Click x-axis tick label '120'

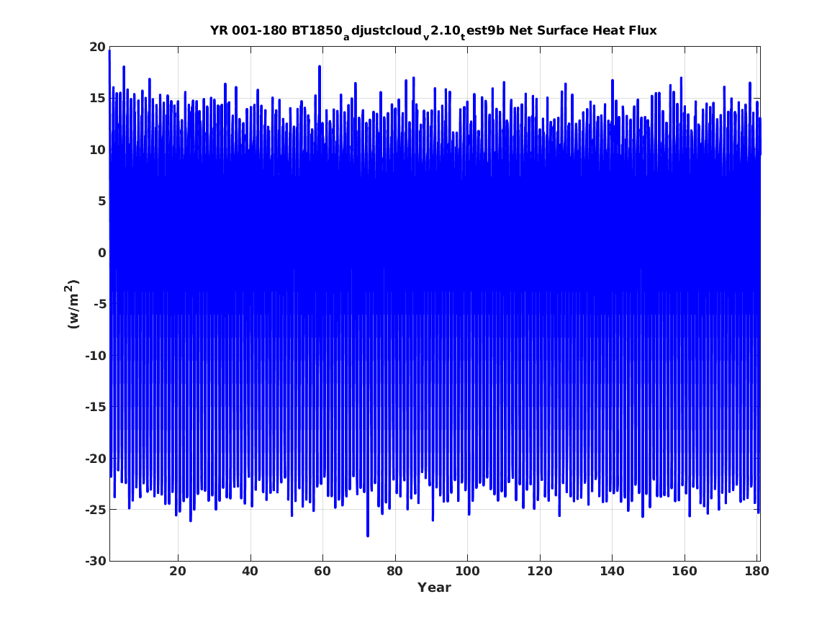coord(539,572)
